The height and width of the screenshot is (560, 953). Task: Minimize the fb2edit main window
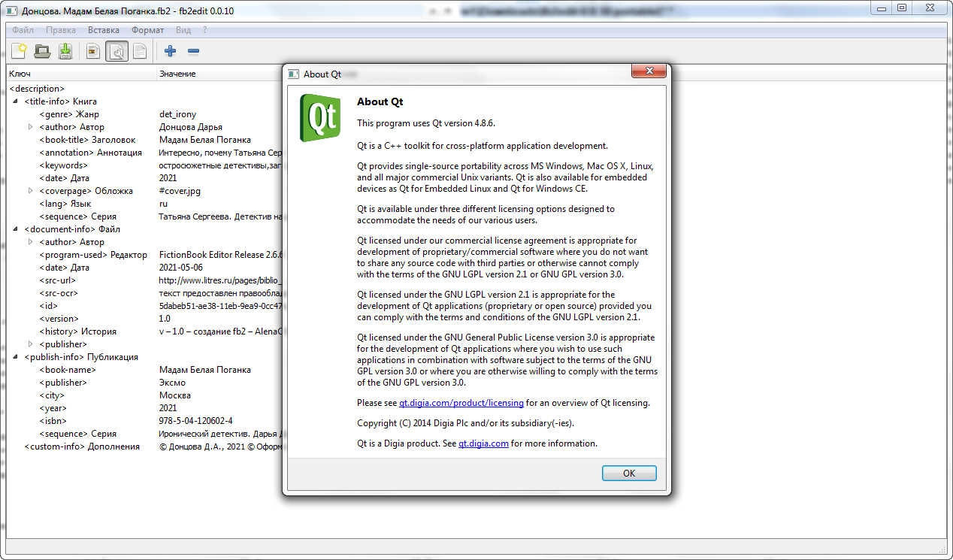coord(881,8)
